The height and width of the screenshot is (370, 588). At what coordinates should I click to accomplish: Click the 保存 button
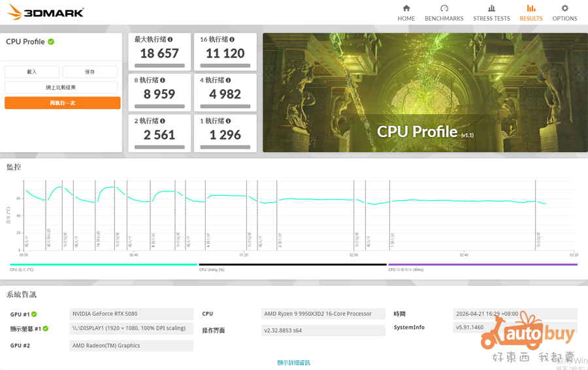pos(90,72)
